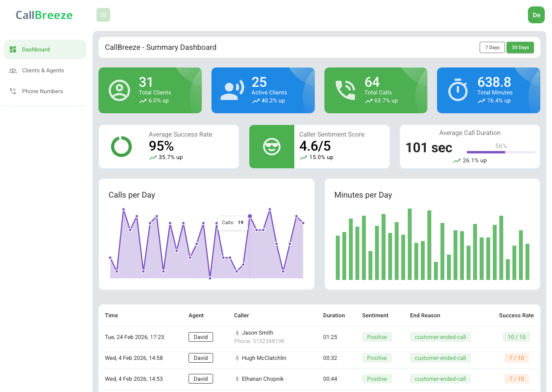Toggle the hamburger sidebar menu button

coord(103,15)
